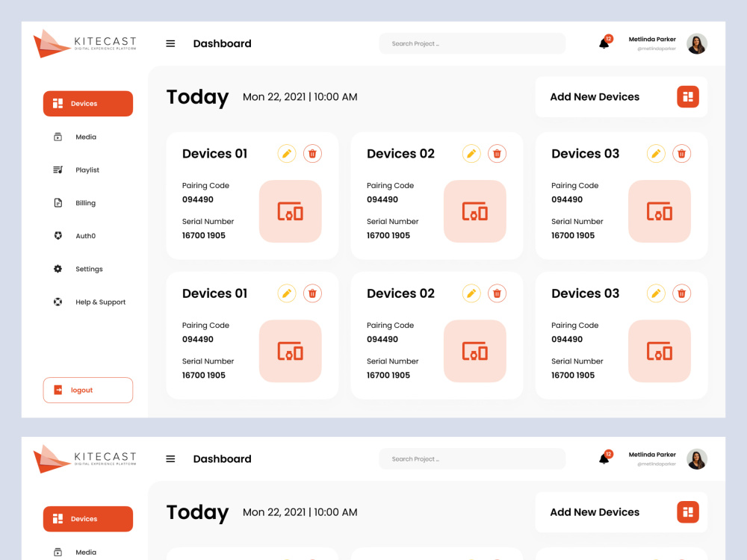
Task: Delete second-row Devices 01 card in top dashboard
Action: click(312, 293)
